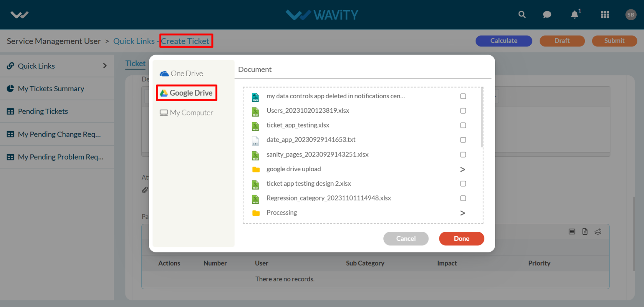Viewport: 644px width, 307px height.
Task: Select the Regression_category_20231101114948.xlsx checkbox
Action: pos(463,198)
